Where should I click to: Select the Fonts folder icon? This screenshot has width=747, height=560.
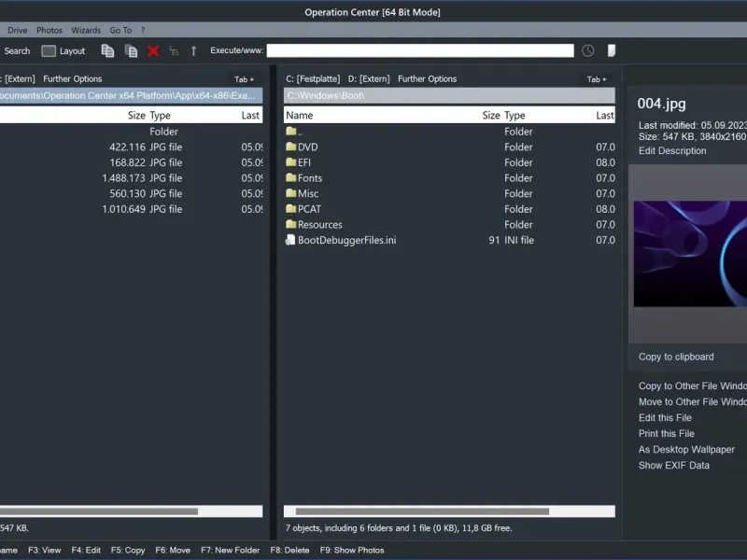tap(291, 177)
